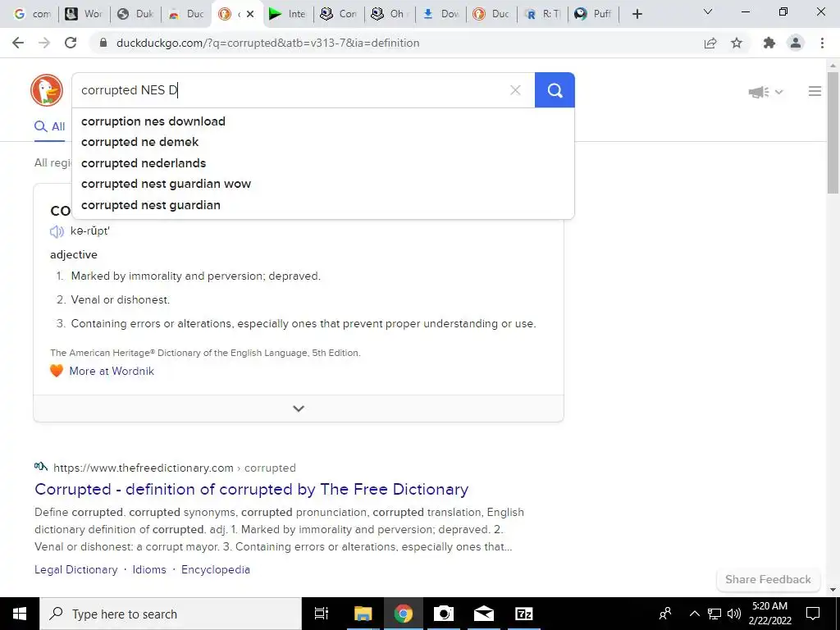Click the blue magnifier search button
Screen dimensions: 840x630
555,90
